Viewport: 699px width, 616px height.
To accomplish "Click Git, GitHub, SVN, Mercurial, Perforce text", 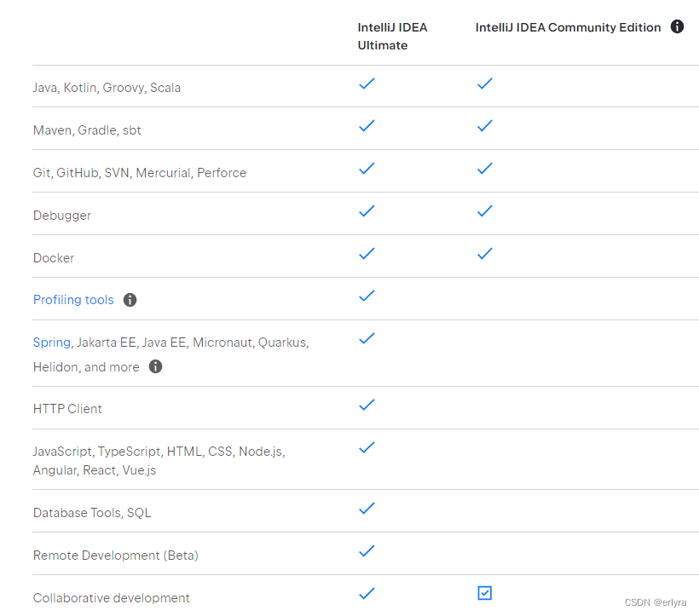I will tap(140, 173).
